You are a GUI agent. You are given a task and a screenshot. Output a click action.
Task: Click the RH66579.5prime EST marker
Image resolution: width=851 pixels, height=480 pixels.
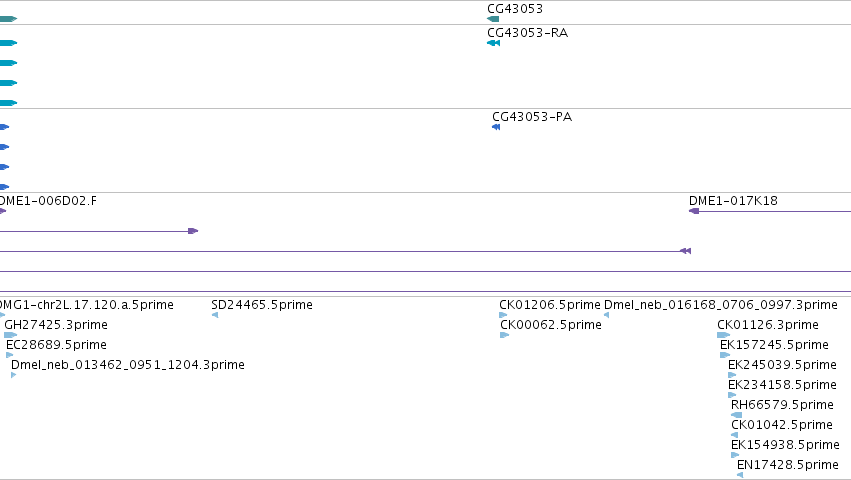[737, 415]
